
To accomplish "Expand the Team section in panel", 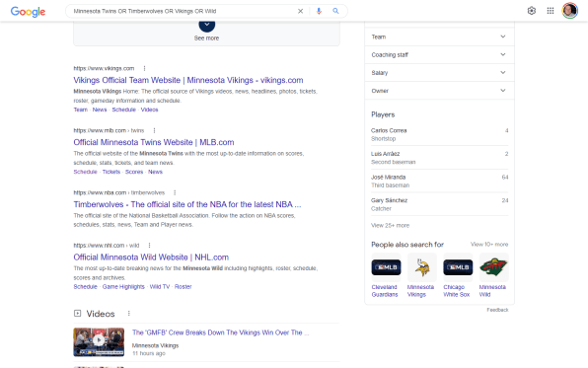I will pos(439,37).
